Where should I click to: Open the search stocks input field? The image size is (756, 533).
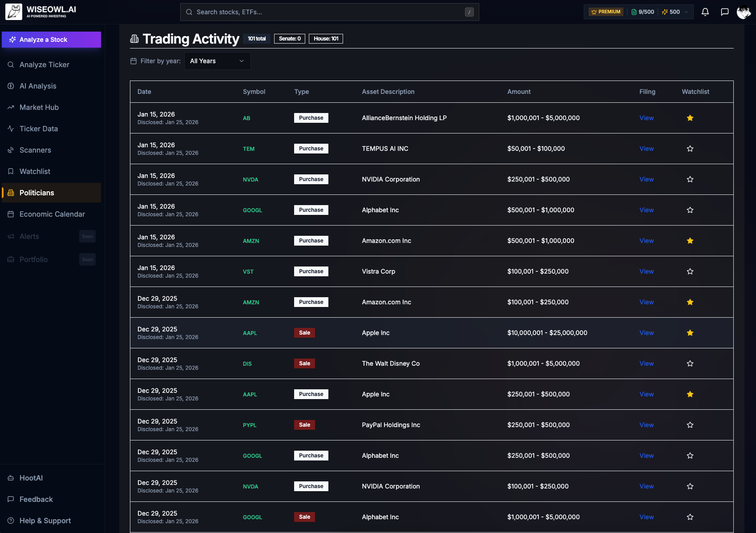pos(329,12)
